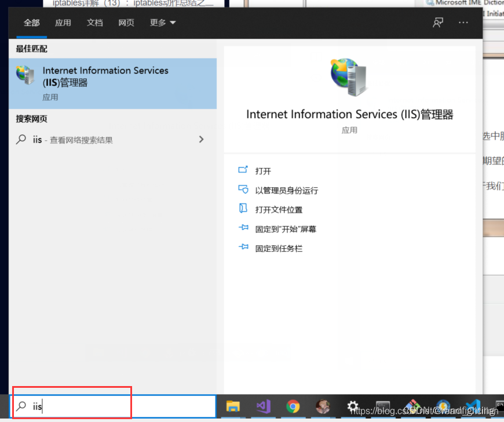Screen dimensions: 504x422
Task: Choose 打开文件位置 action
Action: [x=279, y=210]
